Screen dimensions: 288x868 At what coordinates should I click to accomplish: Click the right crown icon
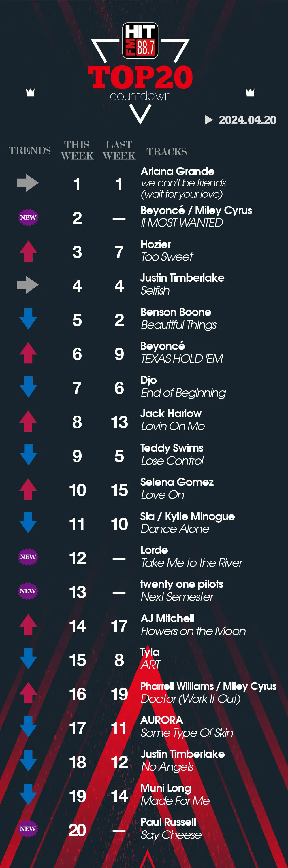[250, 92]
